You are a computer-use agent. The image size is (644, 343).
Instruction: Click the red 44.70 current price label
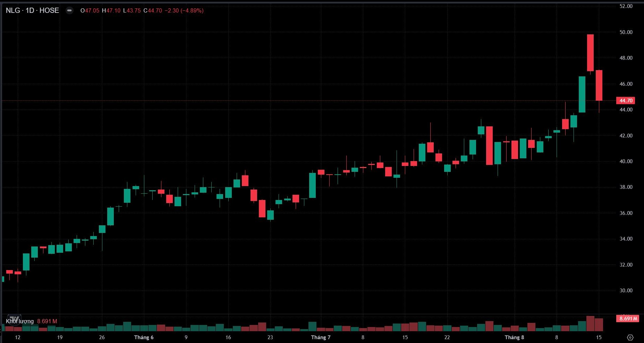pyautogui.click(x=626, y=101)
